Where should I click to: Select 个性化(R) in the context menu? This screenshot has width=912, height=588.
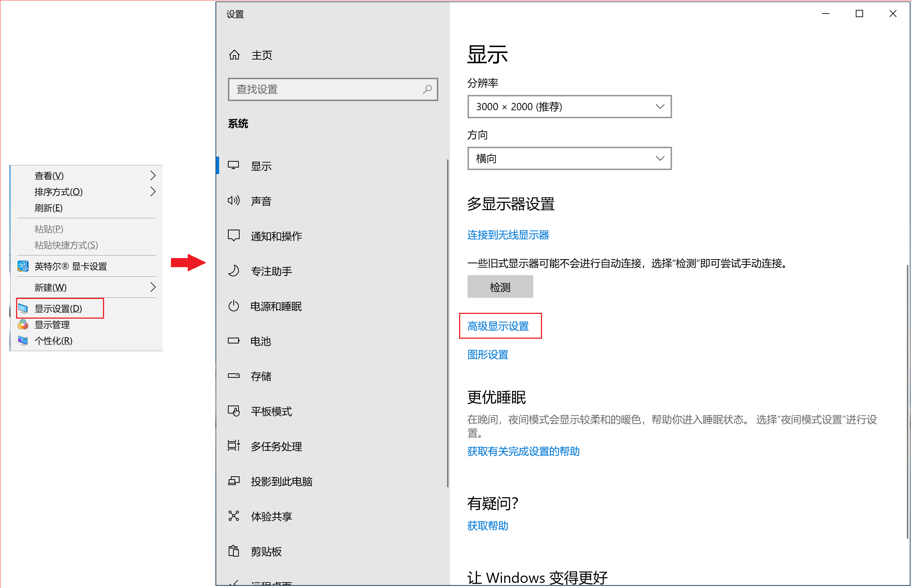tap(53, 341)
